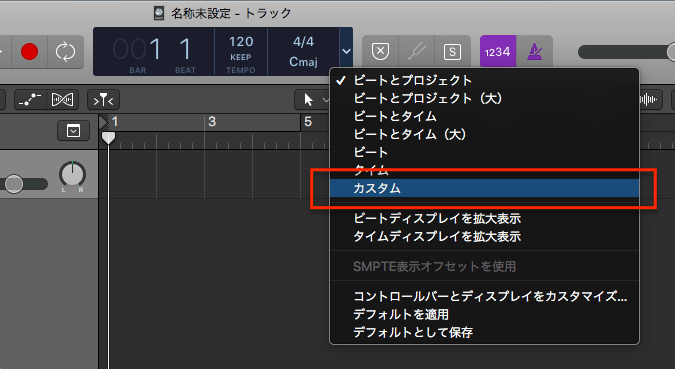The image size is (675, 369).
Task: Click the red Record button
Action: (30, 52)
